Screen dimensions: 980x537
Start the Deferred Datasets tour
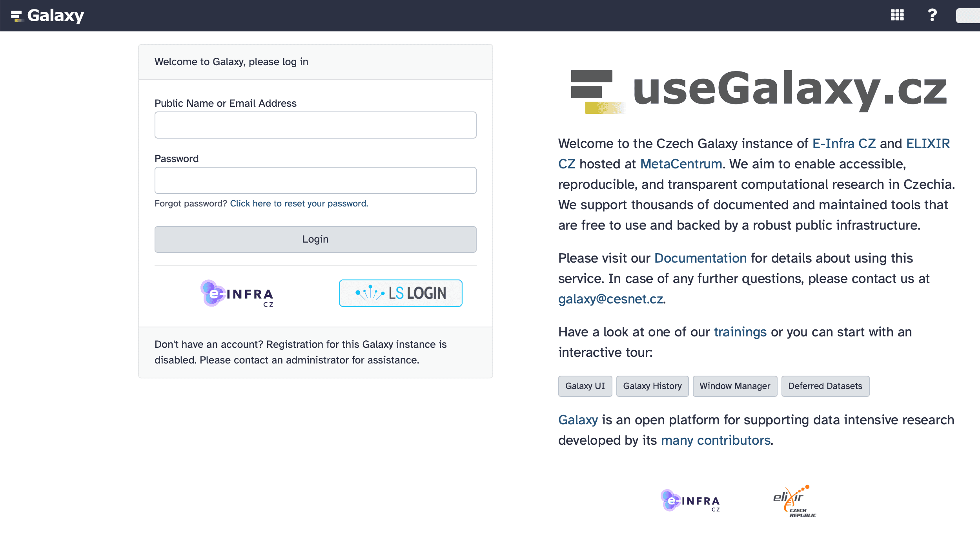(x=825, y=386)
